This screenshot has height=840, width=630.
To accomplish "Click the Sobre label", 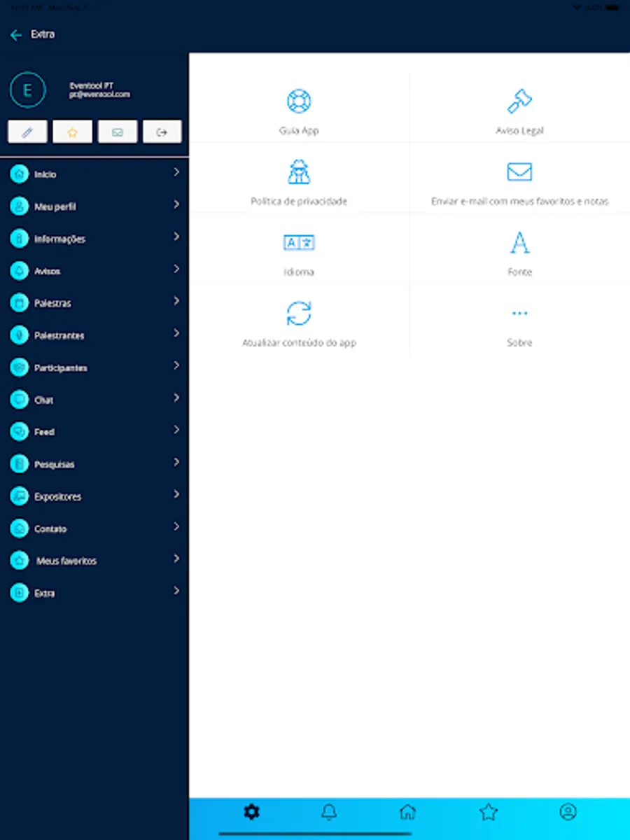I will point(519,343).
